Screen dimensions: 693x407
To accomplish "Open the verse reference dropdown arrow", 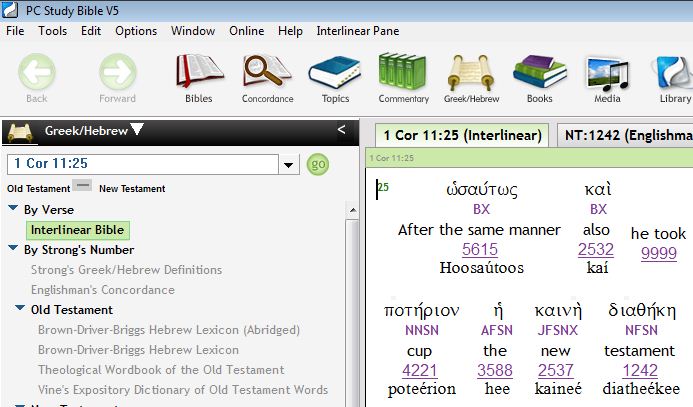I will click(290, 165).
